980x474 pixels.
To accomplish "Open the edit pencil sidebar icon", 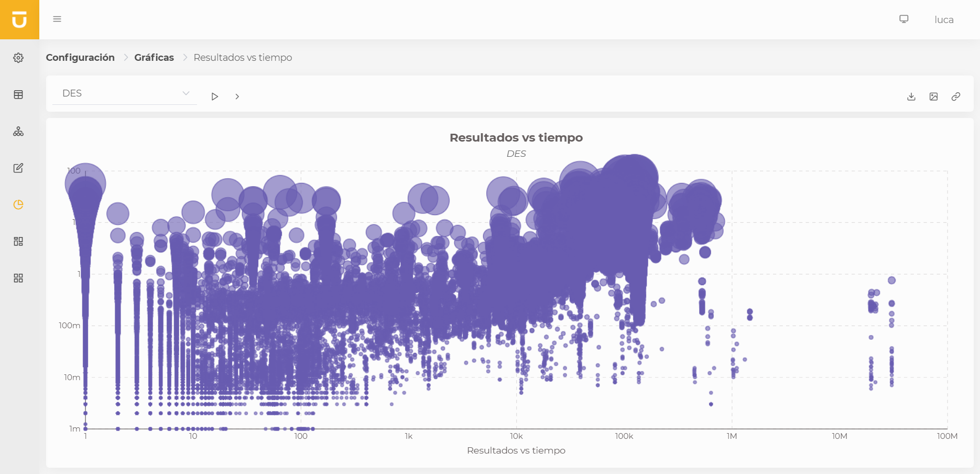I will (18, 168).
